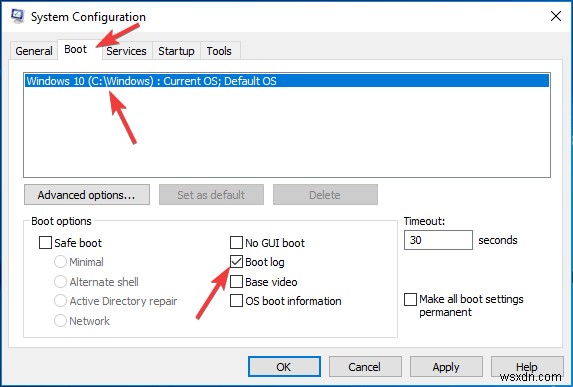Select the Active Directory repair option
573x387 pixels.
pos(60,301)
